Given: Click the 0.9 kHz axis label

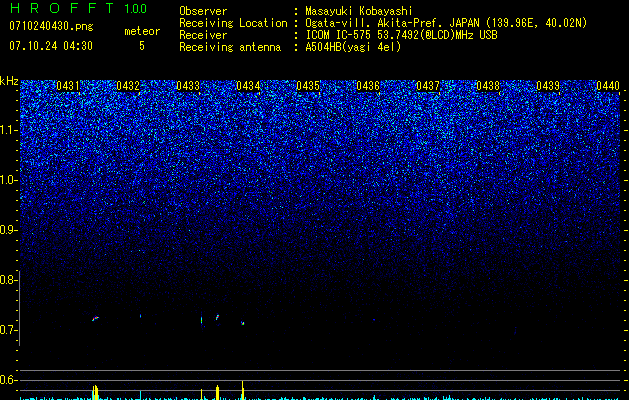Looking at the screenshot, I should 8,230.
